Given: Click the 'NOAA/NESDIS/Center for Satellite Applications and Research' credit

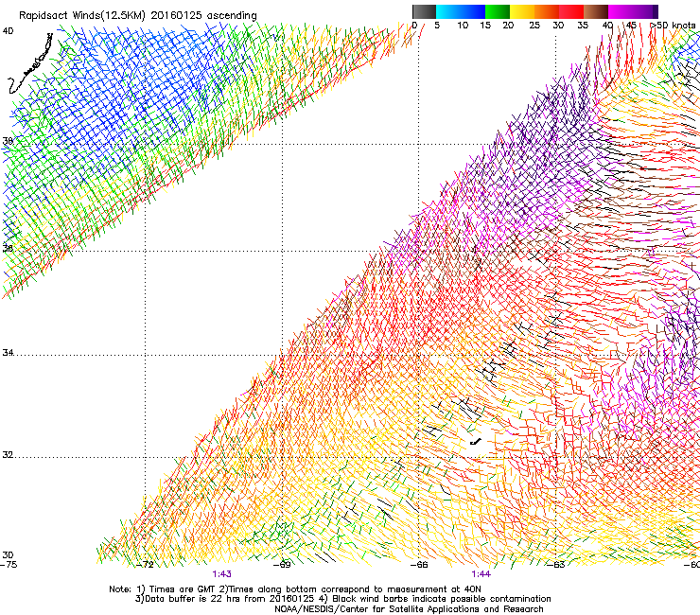Looking at the screenshot, I should [x=409, y=609].
